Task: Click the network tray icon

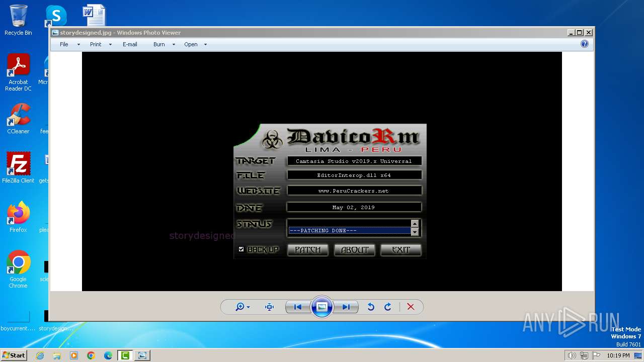Action: coord(584,355)
